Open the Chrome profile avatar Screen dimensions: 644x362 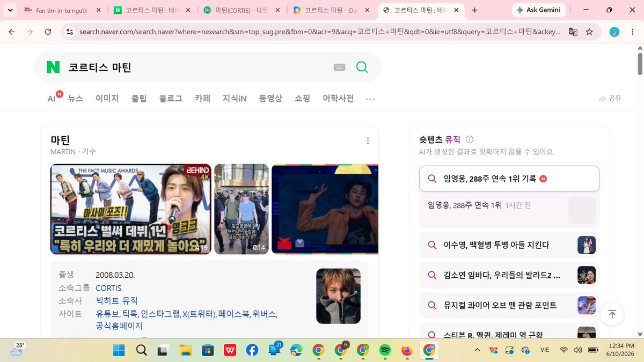[614, 32]
